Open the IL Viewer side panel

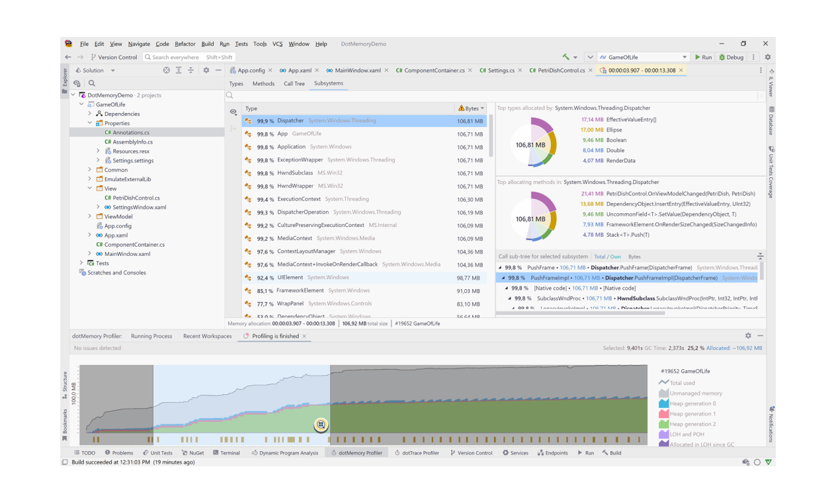771,81
